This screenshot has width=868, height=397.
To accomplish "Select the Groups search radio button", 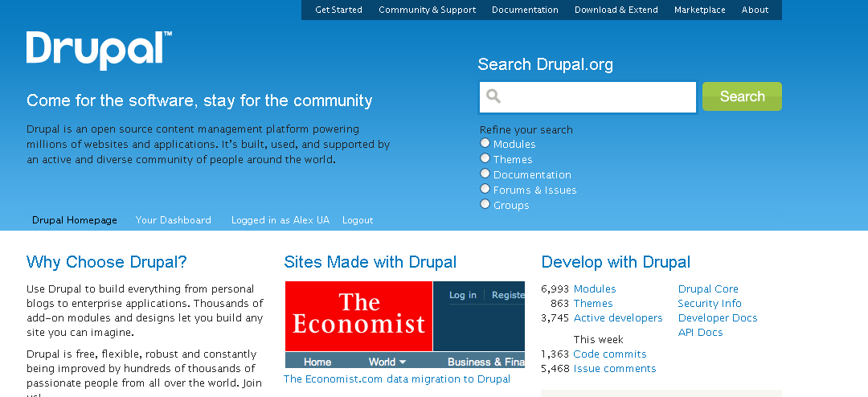I will tap(485, 204).
